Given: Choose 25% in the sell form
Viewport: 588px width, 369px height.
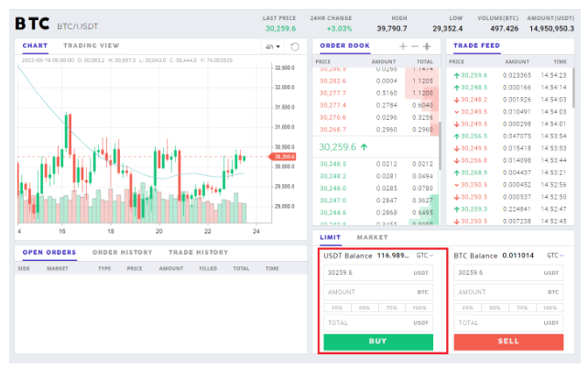Looking at the screenshot, I should coord(468,308).
